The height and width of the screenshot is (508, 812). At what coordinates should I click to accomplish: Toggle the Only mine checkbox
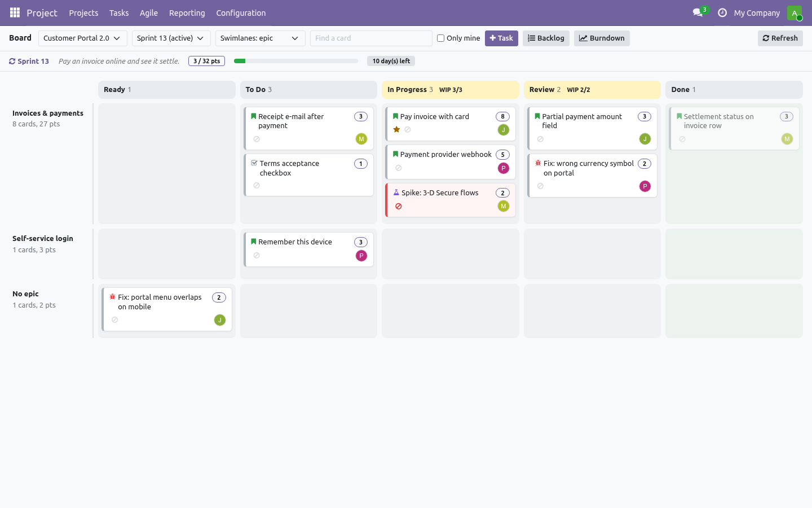coord(440,38)
